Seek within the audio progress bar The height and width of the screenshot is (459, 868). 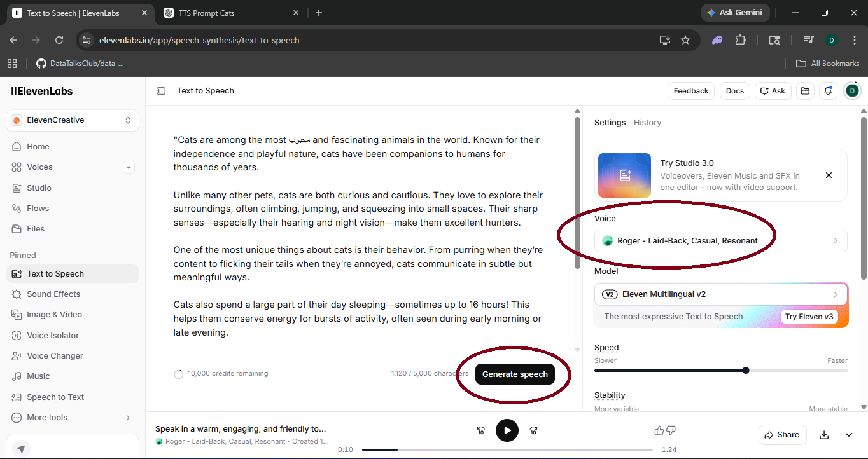click(x=508, y=449)
